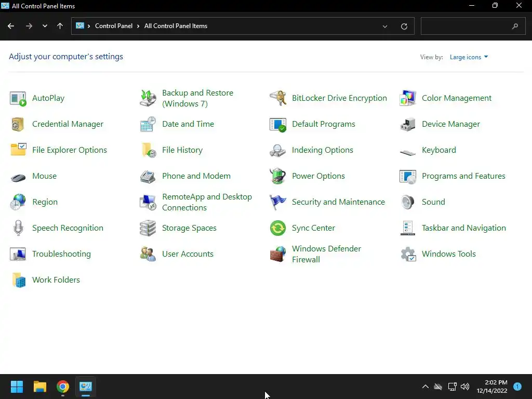
Task: Open the File History icon
Action: click(148, 150)
